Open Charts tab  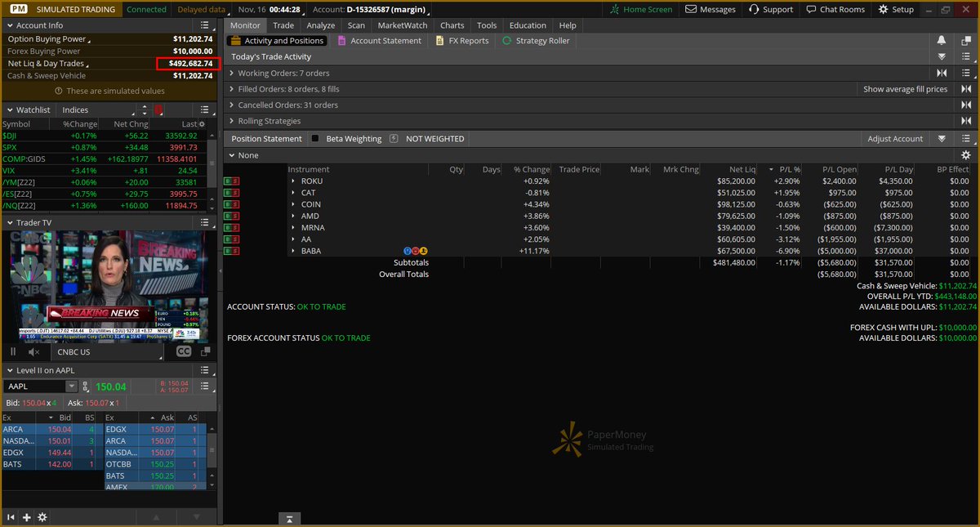click(x=452, y=25)
